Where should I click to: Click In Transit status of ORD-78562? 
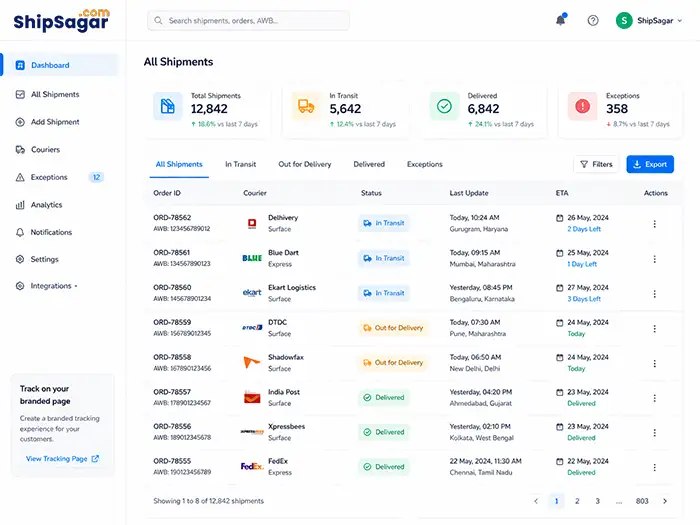[384, 223]
